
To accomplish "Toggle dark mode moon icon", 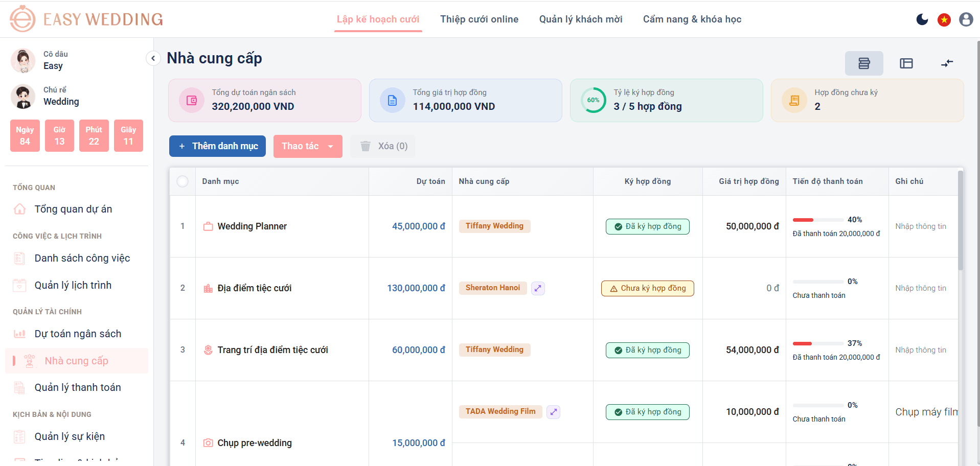I will 922,19.
